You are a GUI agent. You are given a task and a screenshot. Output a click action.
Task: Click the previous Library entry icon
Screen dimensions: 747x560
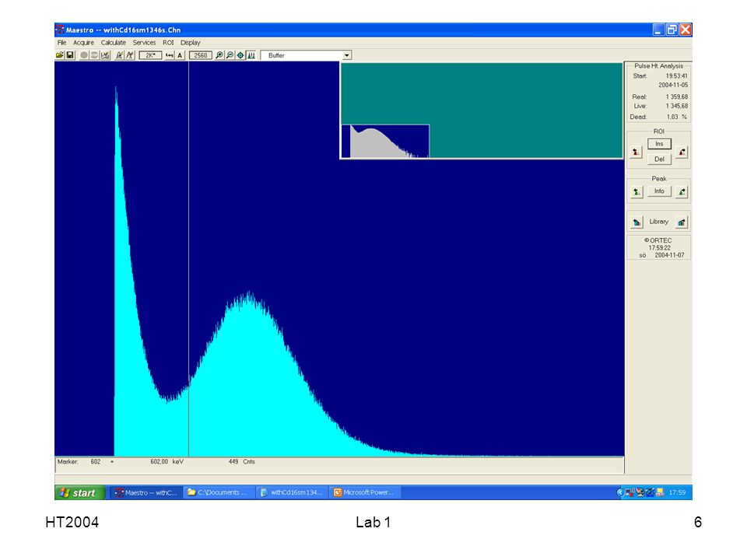pyautogui.click(x=636, y=222)
